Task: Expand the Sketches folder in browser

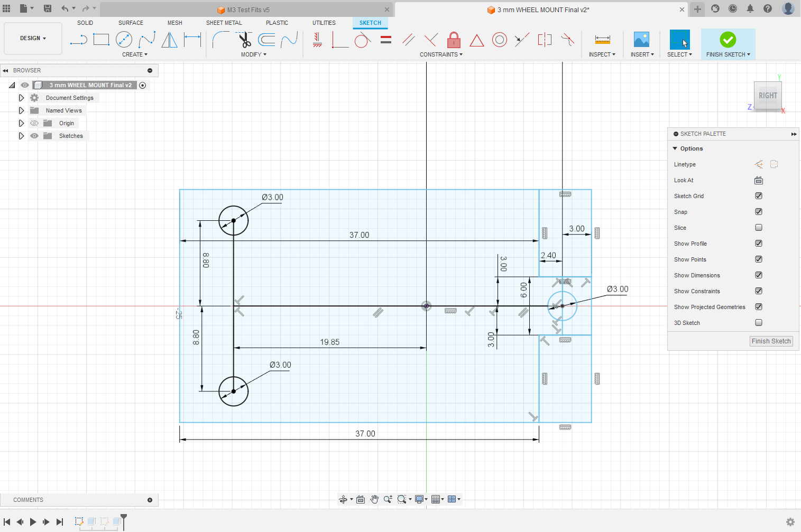Action: [x=21, y=136]
